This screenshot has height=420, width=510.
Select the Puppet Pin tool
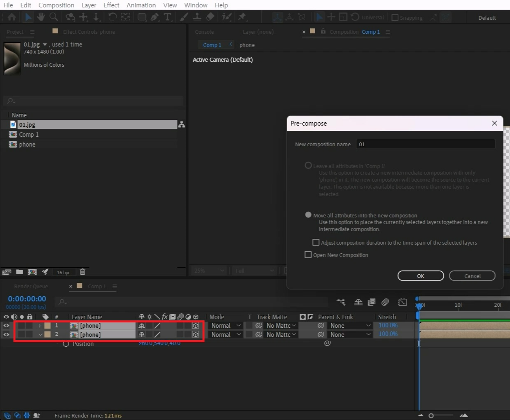(x=242, y=17)
